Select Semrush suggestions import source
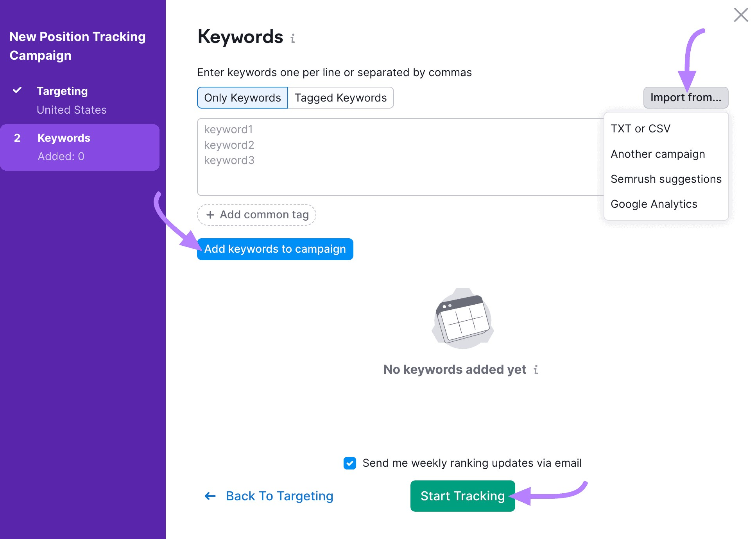Screen dimensions: 756x539 point(666,179)
